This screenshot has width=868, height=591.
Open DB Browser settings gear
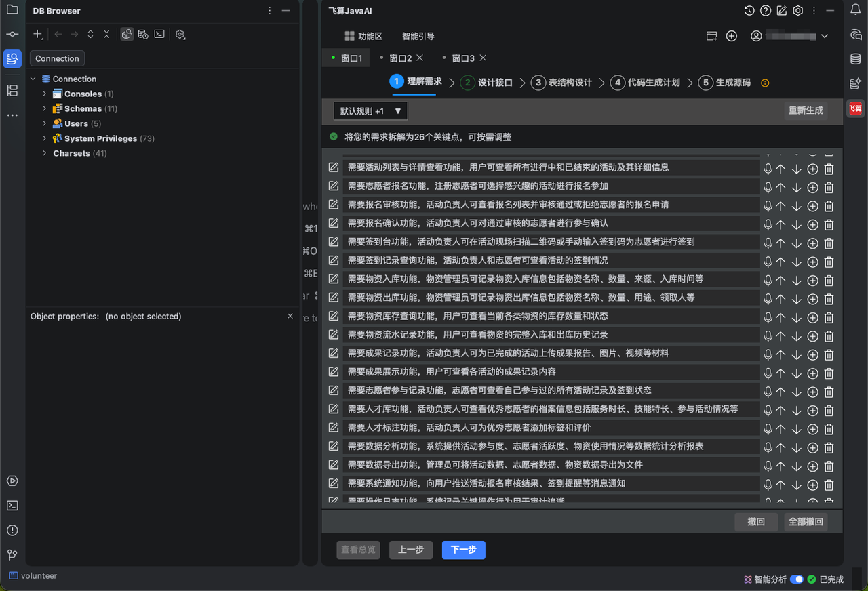pyautogui.click(x=180, y=34)
